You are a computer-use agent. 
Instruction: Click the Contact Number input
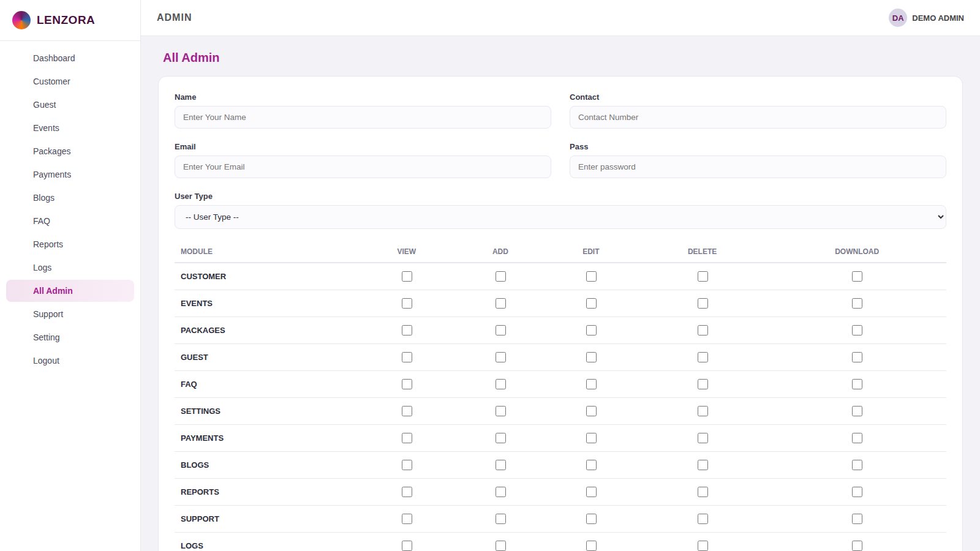(758, 118)
